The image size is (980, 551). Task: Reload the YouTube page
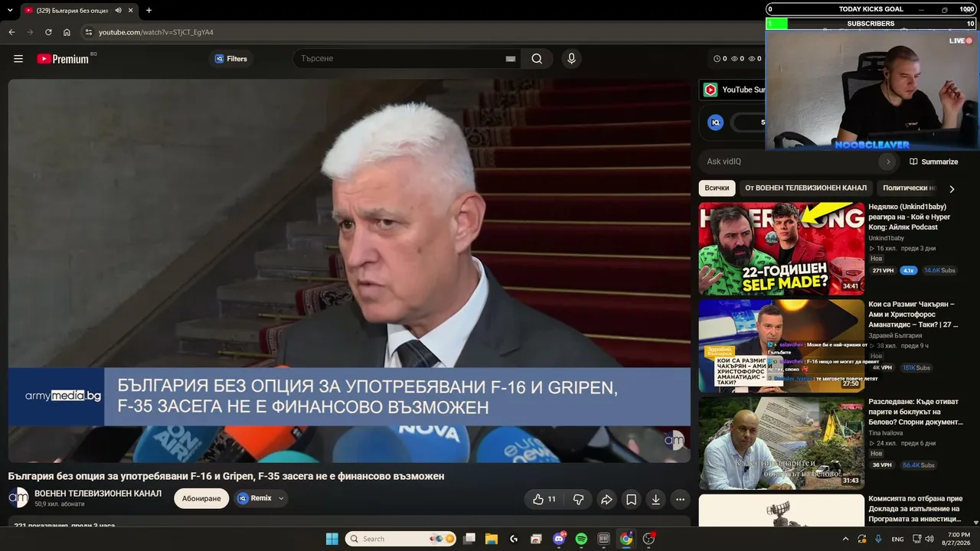point(48,32)
